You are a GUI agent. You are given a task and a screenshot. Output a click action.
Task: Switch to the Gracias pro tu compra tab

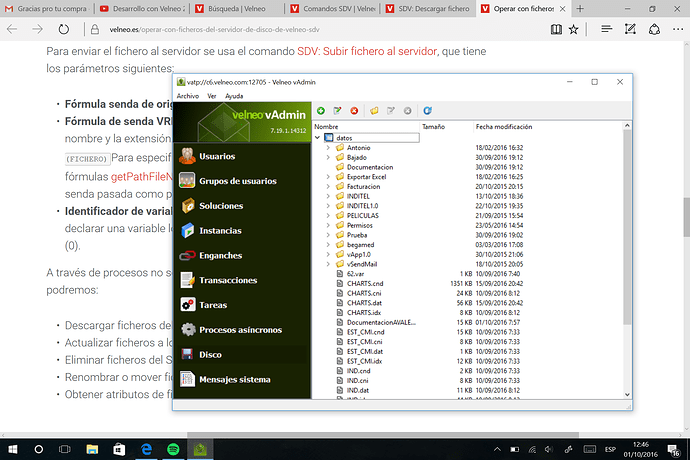tap(47, 8)
